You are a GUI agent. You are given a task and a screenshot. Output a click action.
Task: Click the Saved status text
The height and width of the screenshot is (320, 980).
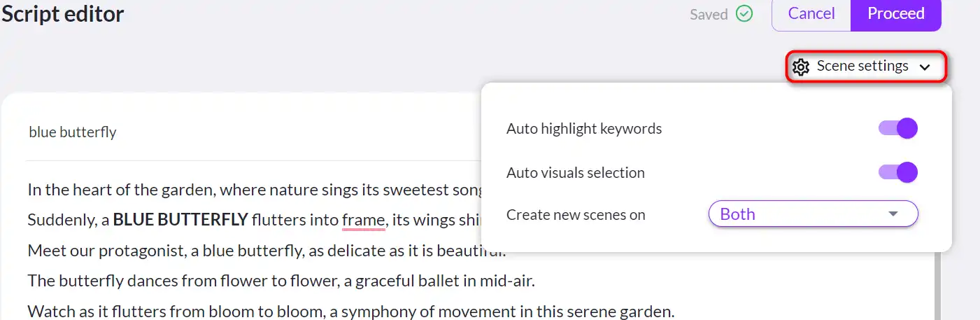coord(709,15)
